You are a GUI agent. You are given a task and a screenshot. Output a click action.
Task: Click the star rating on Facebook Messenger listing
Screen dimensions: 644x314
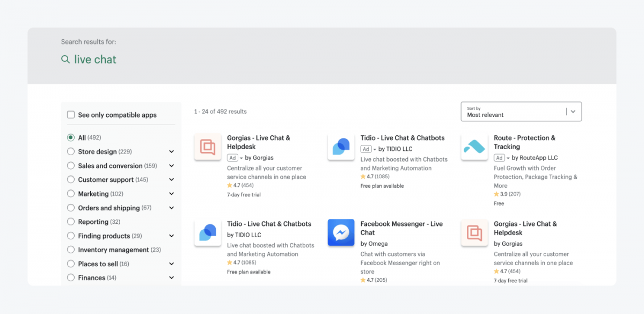[374, 280]
